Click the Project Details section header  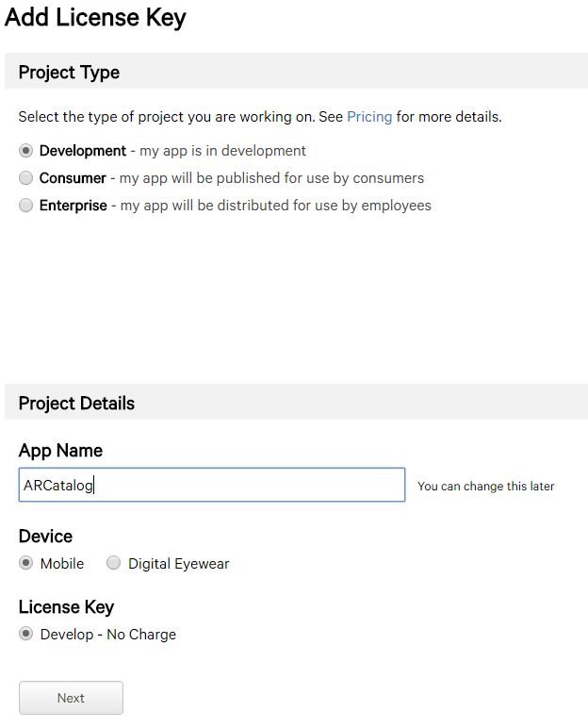tap(296, 402)
